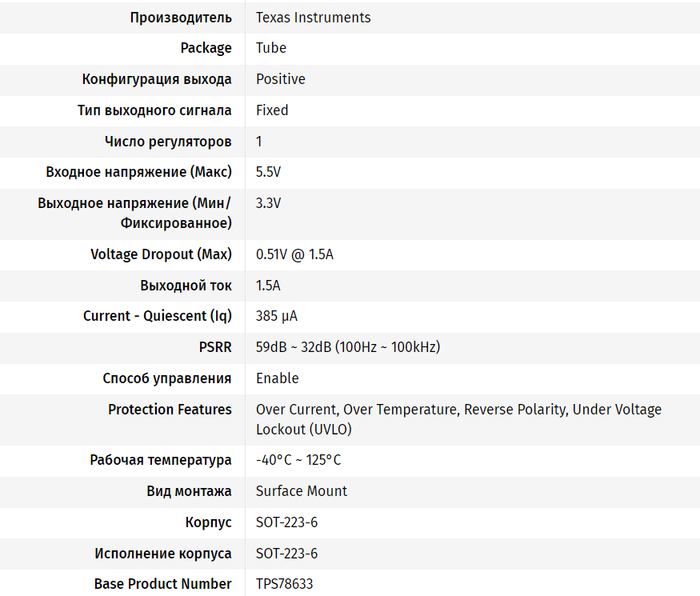This screenshot has width=700, height=596.
Task: Click the 5.5V input voltage value
Action: 268,172
